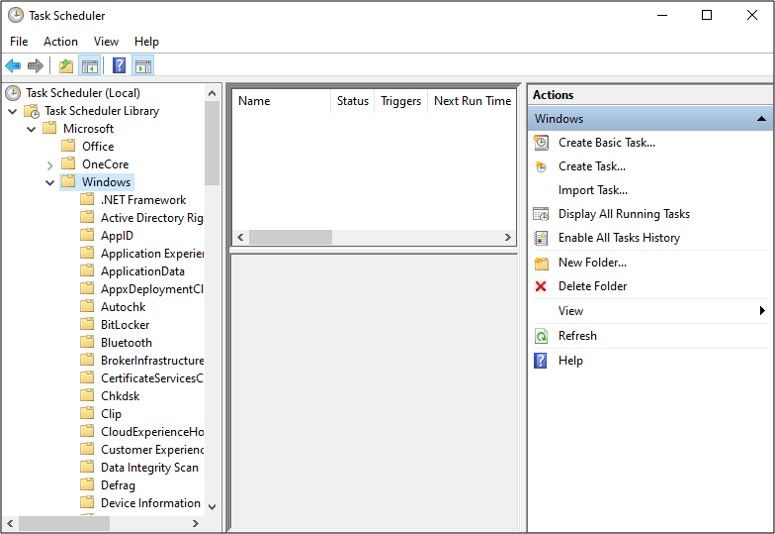Click the Display All Running Tasks icon
775x534 pixels.
[x=541, y=214]
